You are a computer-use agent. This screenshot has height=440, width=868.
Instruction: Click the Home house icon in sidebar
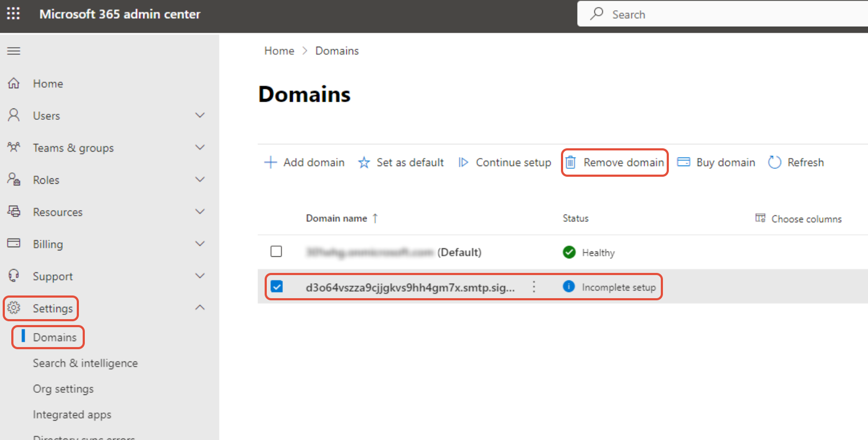point(14,83)
